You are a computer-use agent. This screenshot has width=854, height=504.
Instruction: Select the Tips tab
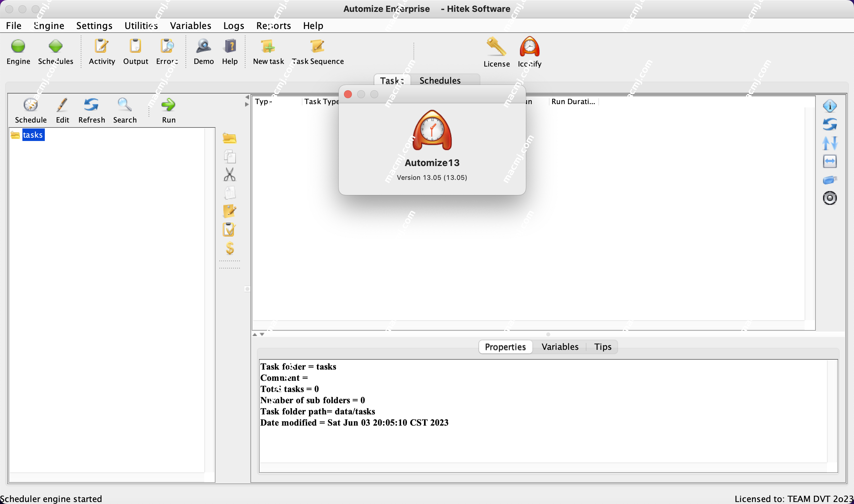coord(603,347)
